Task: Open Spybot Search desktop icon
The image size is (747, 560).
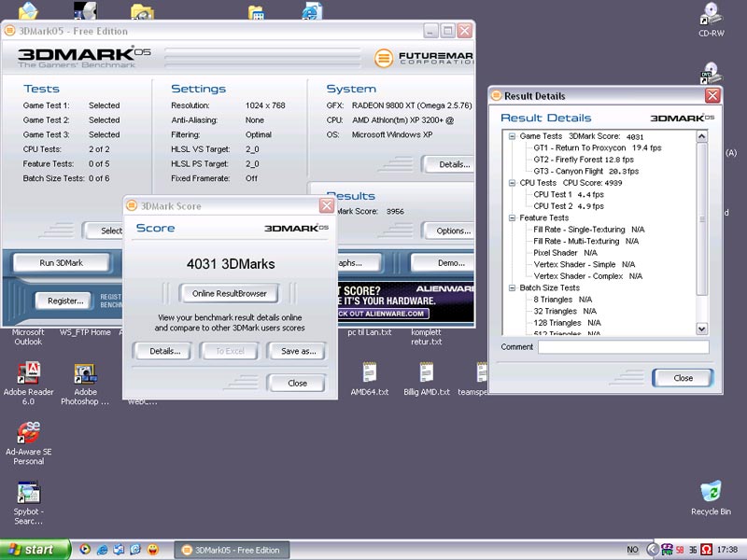Action: tap(29, 503)
